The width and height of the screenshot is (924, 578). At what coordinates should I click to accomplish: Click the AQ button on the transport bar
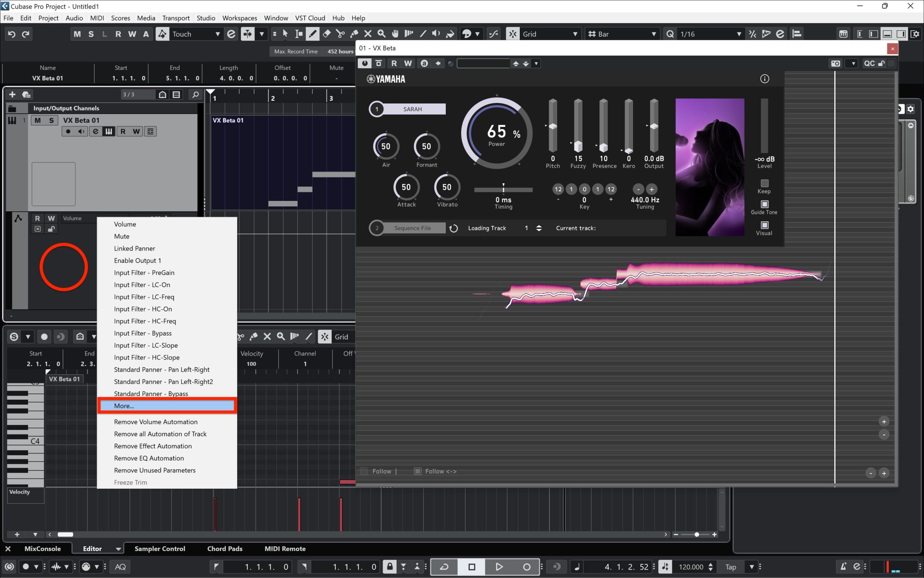tap(120, 567)
